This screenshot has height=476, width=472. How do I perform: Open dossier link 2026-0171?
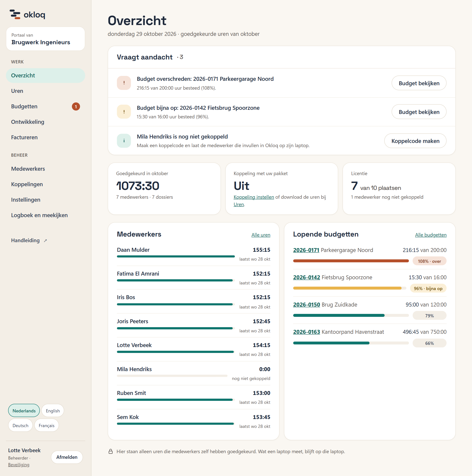click(x=306, y=250)
